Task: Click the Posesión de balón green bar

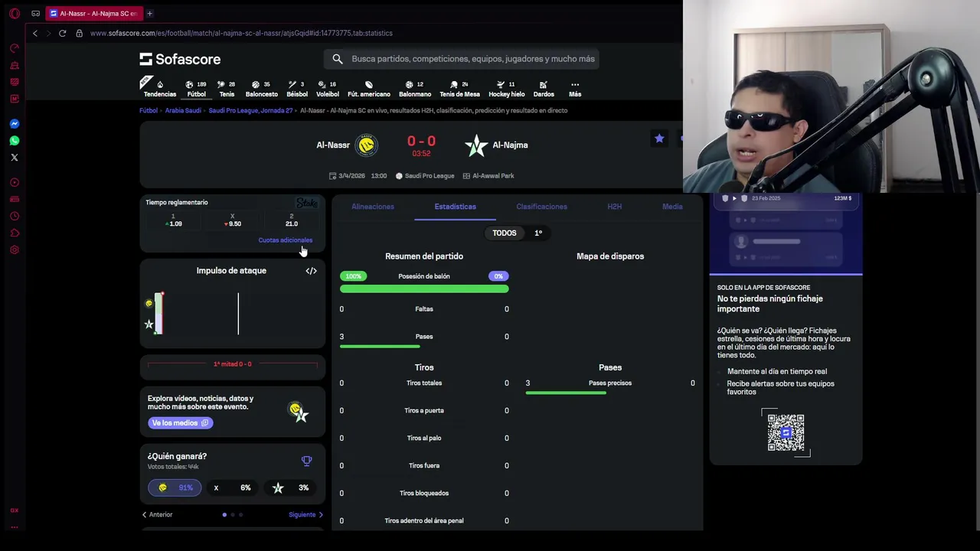Action: tap(424, 289)
